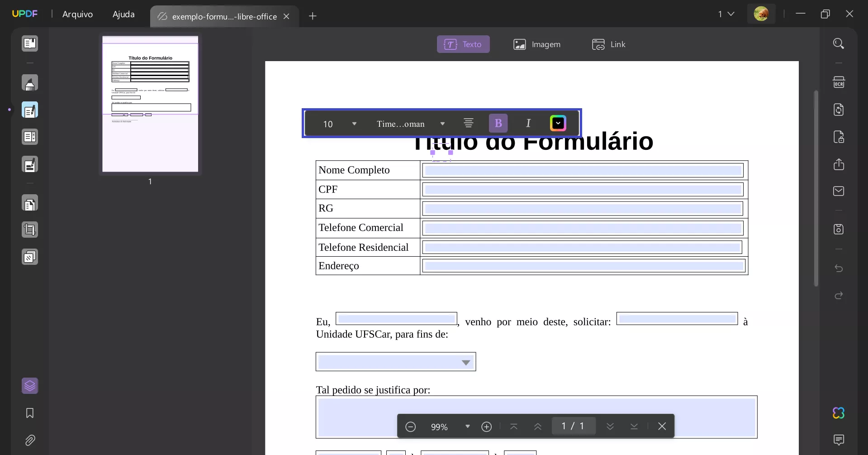Close the zoom and page navigation bar
868x455 pixels.
point(662,426)
